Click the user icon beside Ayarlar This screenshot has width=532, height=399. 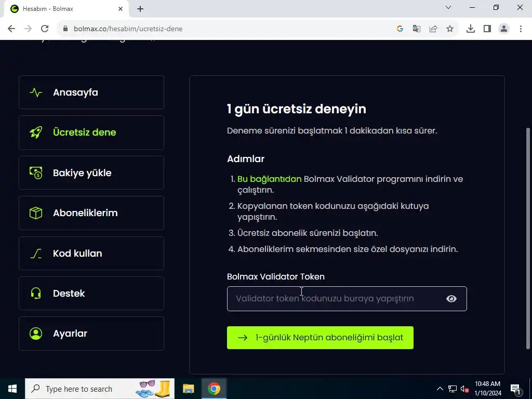[36, 334]
